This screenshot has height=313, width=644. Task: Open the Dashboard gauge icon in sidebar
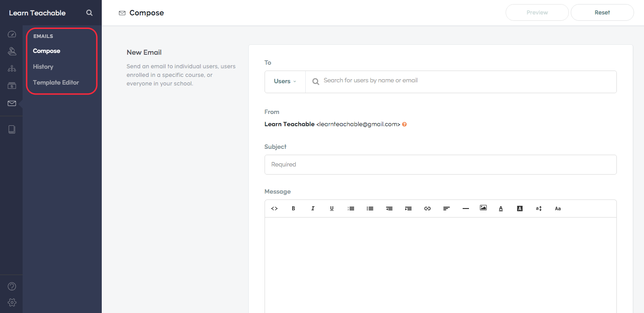coord(12,34)
